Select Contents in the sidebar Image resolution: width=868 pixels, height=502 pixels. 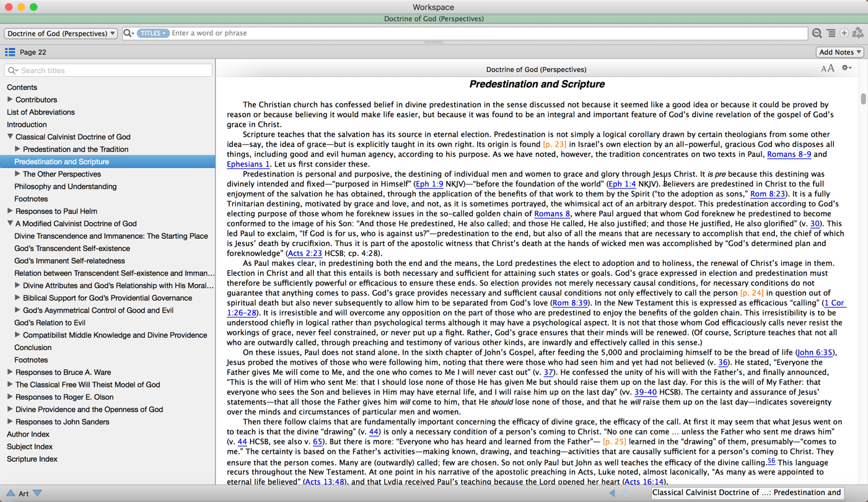coord(22,87)
